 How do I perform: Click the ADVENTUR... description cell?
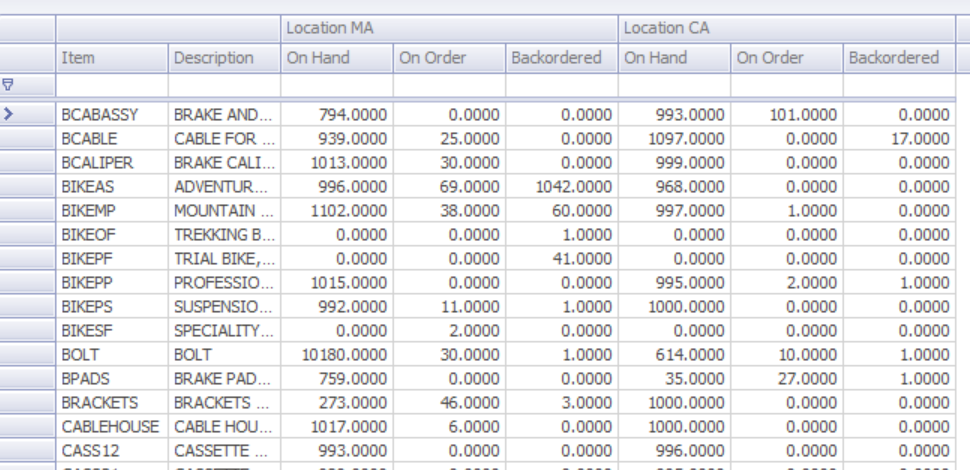(x=225, y=187)
